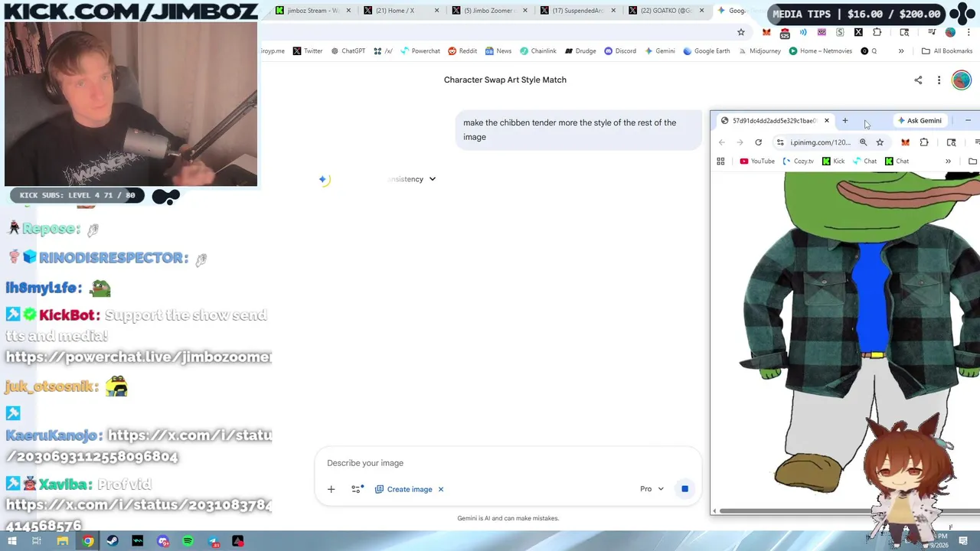This screenshot has height=551, width=980.
Task: Open Extensions puzzle icon in main window
Action: [x=877, y=32]
